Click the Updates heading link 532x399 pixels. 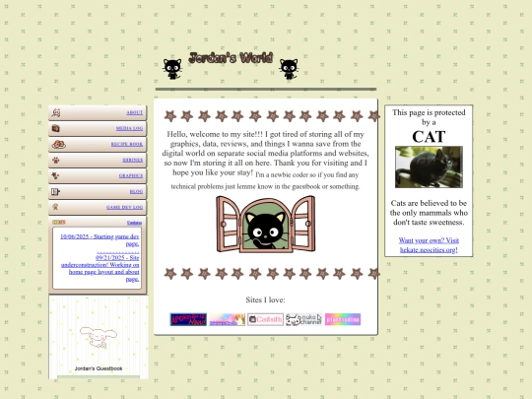click(x=134, y=223)
